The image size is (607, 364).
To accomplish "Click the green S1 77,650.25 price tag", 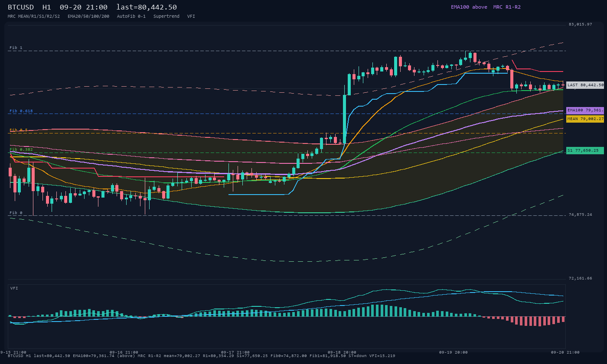I will 585,150.
